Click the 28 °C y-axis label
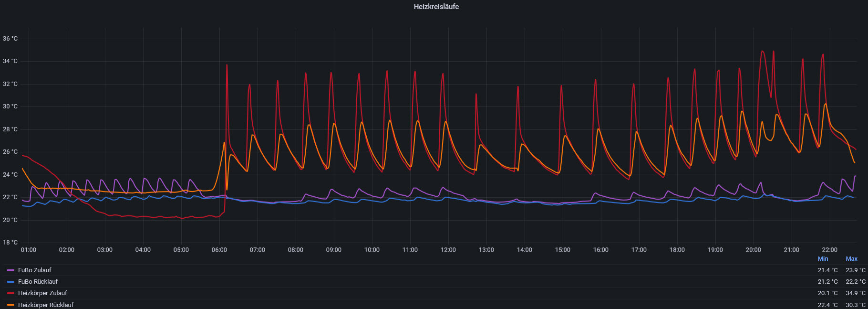Viewport: 868px width, 309px height. coord(10,129)
